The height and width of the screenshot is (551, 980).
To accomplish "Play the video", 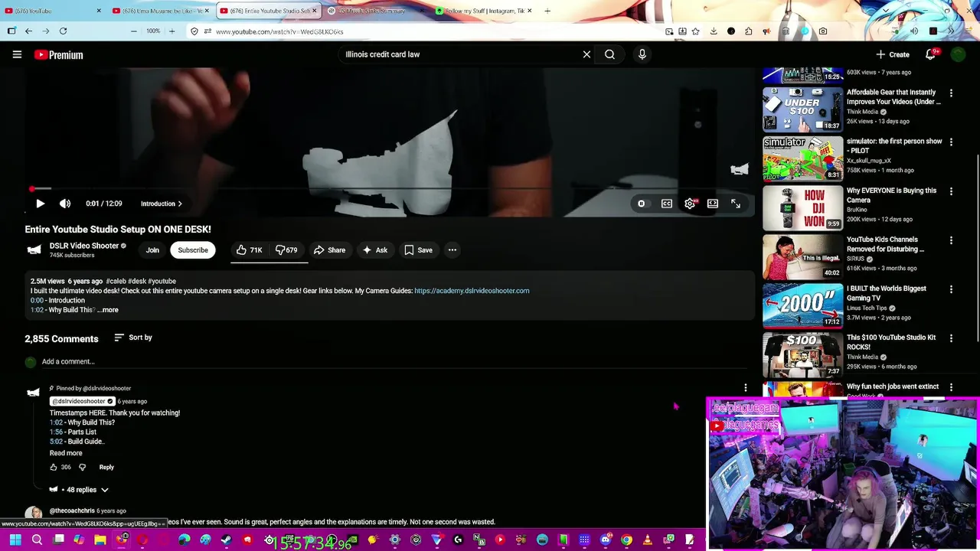I will 41,204.
